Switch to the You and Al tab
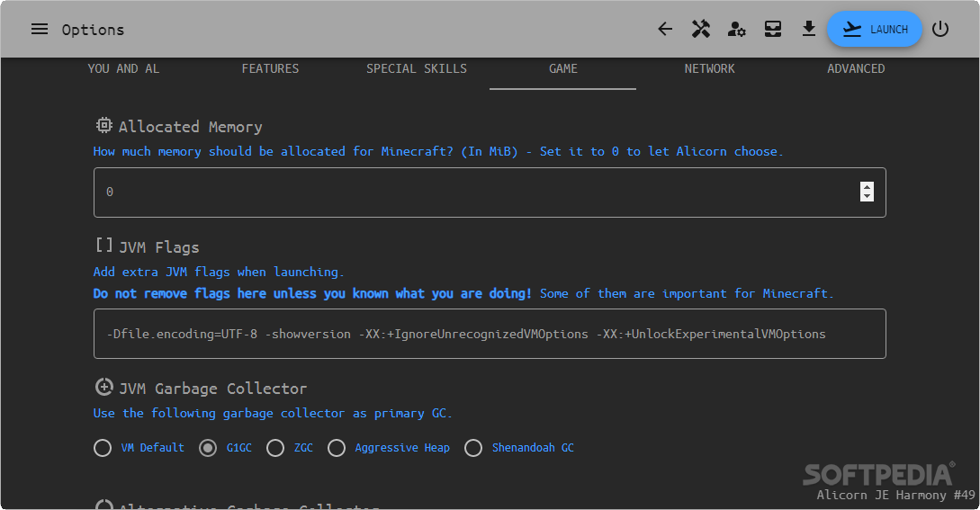This screenshot has height=510, width=980. coord(124,68)
